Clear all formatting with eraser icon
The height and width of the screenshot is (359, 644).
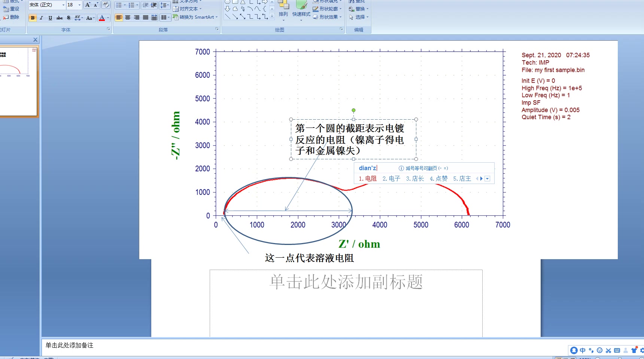(106, 5)
